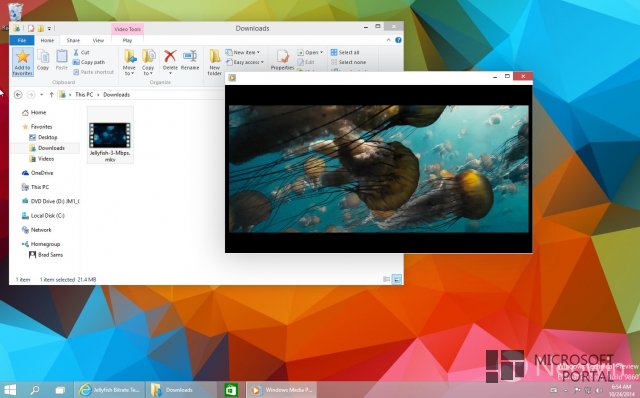This screenshot has width=640, height=398.
Task: Click the Help question mark icon
Action: click(x=398, y=40)
